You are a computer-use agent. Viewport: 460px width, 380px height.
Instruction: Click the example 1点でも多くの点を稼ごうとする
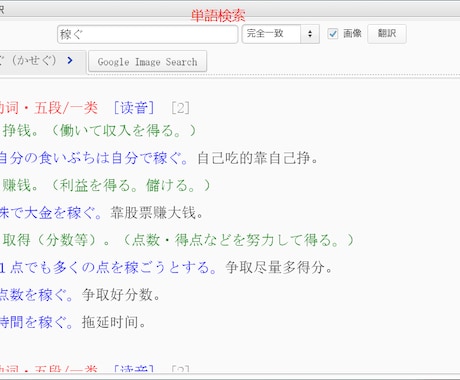click(x=109, y=267)
